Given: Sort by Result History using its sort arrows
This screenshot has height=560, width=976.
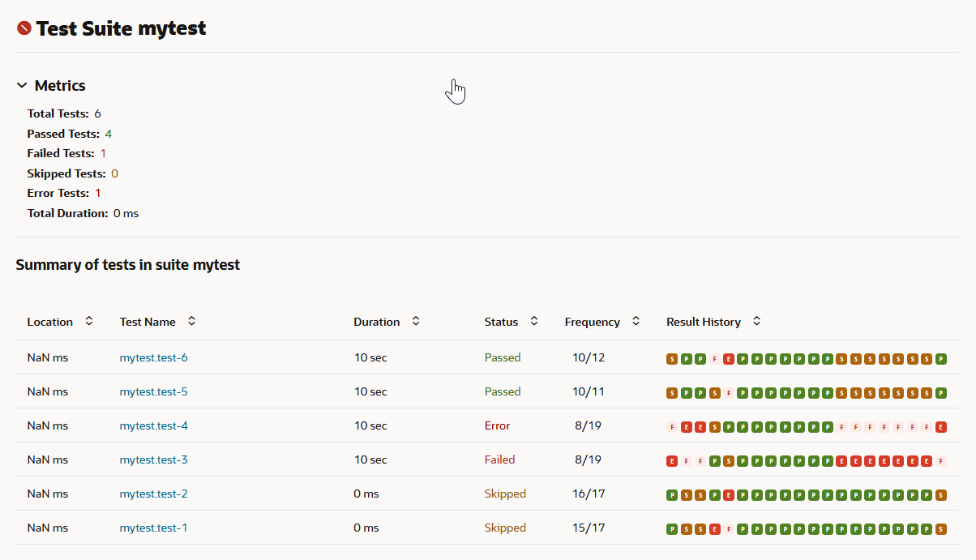Looking at the screenshot, I should pos(757,322).
